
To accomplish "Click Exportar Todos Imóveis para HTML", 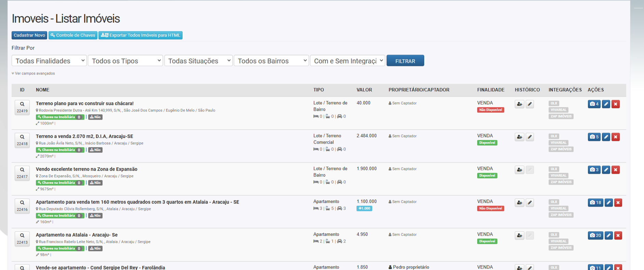I will [x=140, y=35].
